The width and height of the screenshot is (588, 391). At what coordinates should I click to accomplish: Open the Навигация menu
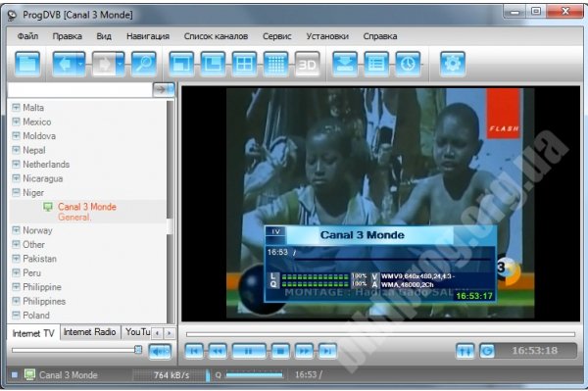pos(148,36)
